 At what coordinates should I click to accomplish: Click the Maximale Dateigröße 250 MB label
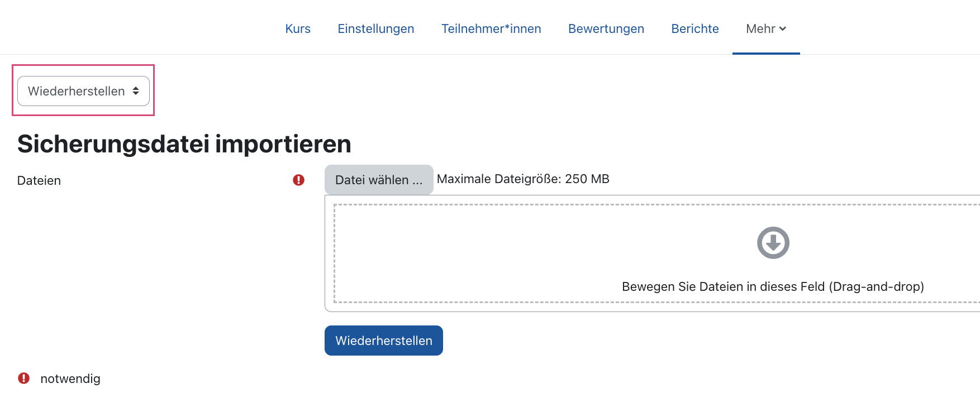click(523, 179)
